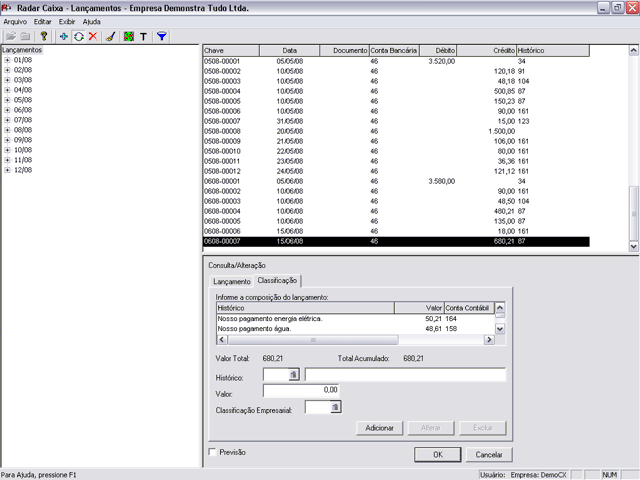Open the Classificação Empresarial lookup button

coord(336,407)
